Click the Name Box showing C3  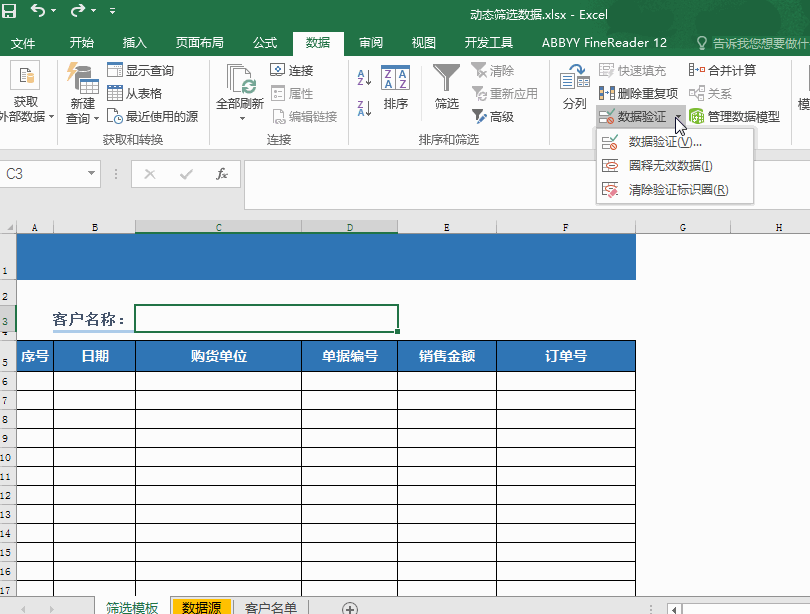(42, 174)
